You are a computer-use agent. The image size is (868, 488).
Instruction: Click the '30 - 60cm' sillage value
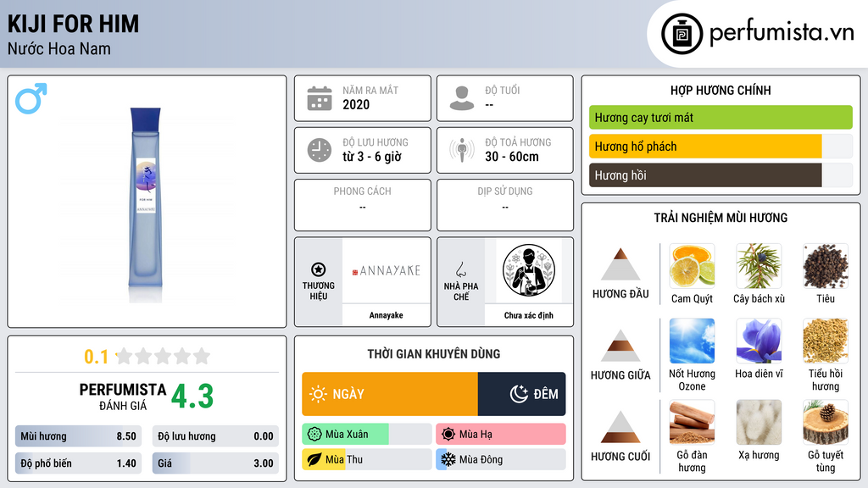tap(512, 157)
